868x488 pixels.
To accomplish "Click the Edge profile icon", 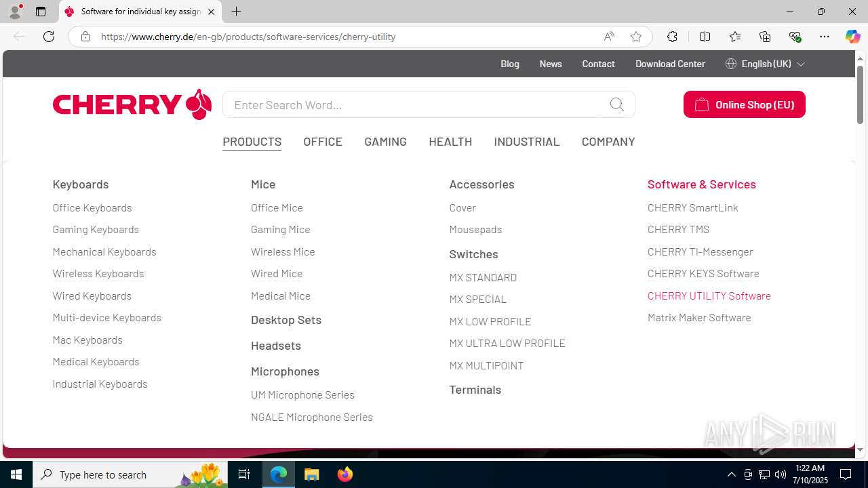I will 15,12.
